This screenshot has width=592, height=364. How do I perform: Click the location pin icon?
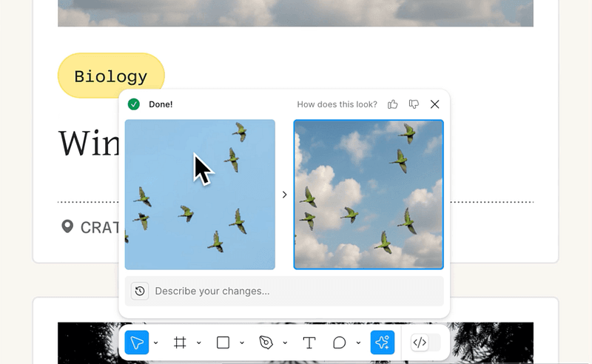coord(67,226)
